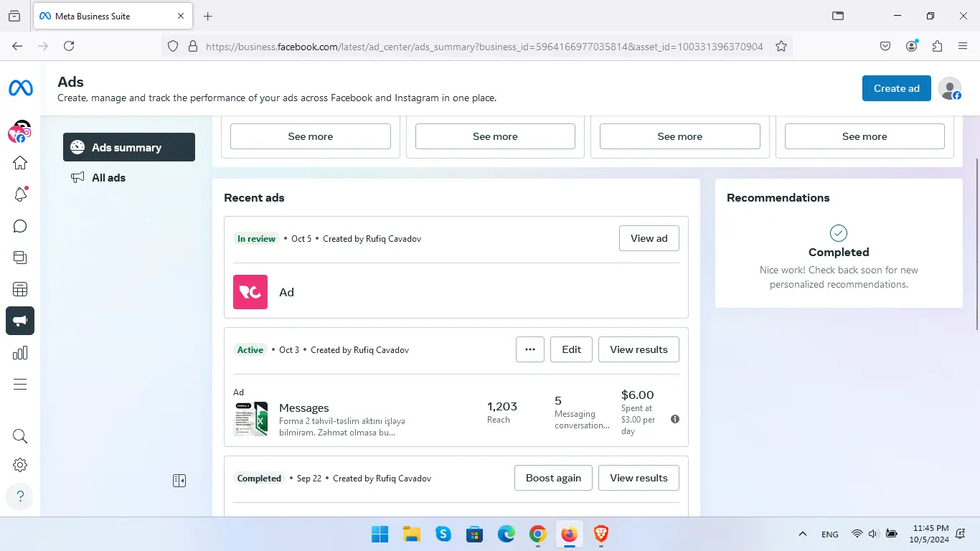Image resolution: width=980 pixels, height=551 pixels.
Task: Click View ad for in-review ad
Action: pyautogui.click(x=649, y=238)
